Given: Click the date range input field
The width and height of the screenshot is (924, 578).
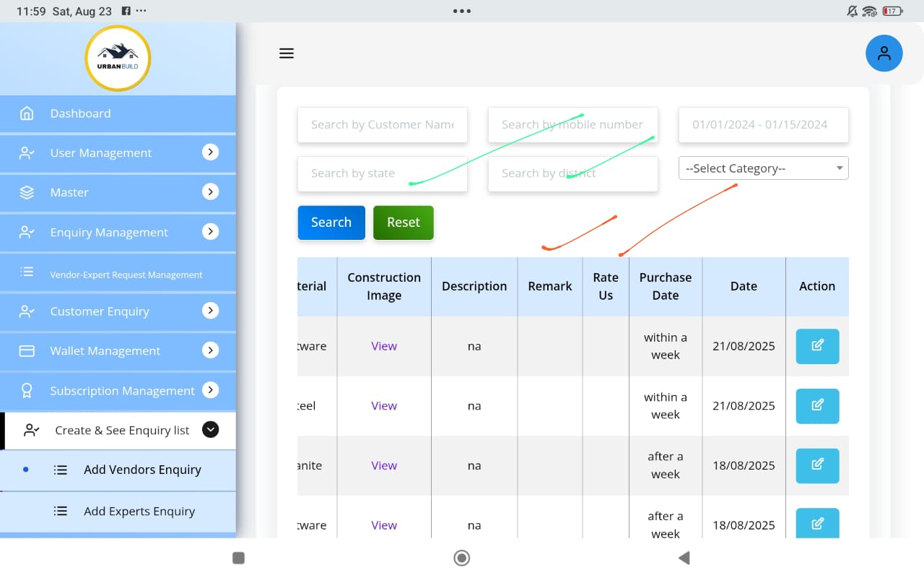Looking at the screenshot, I should pos(763,125).
